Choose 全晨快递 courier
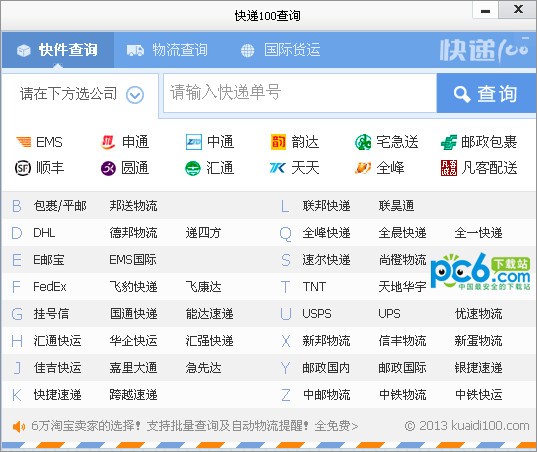The height and width of the screenshot is (452, 537). coord(402,233)
